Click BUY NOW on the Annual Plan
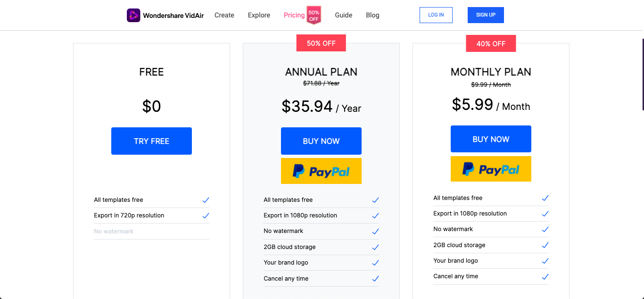The width and height of the screenshot is (644, 299). coord(321,141)
